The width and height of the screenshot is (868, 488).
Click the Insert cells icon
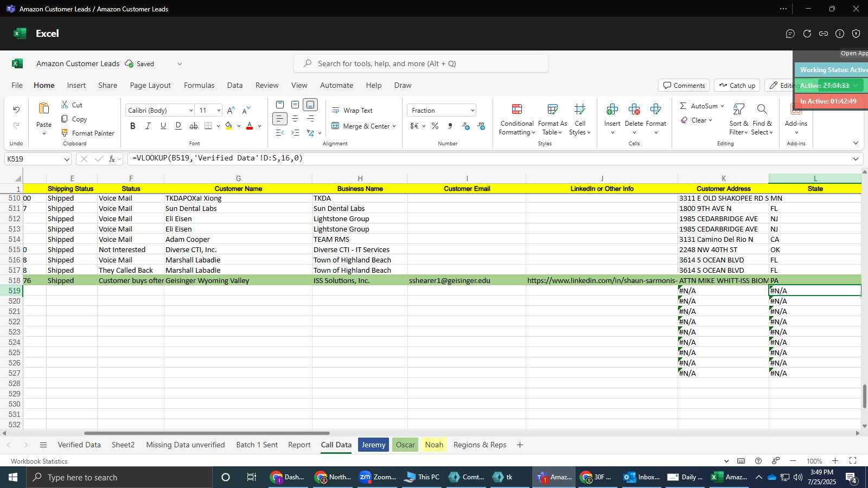click(612, 110)
